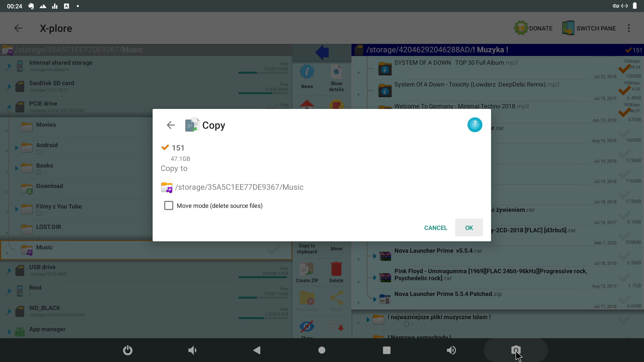The image size is (644, 362).
Task: Open SYSTEM OF A DOWN TOP 30 mp3 icon
Action: 385,69
